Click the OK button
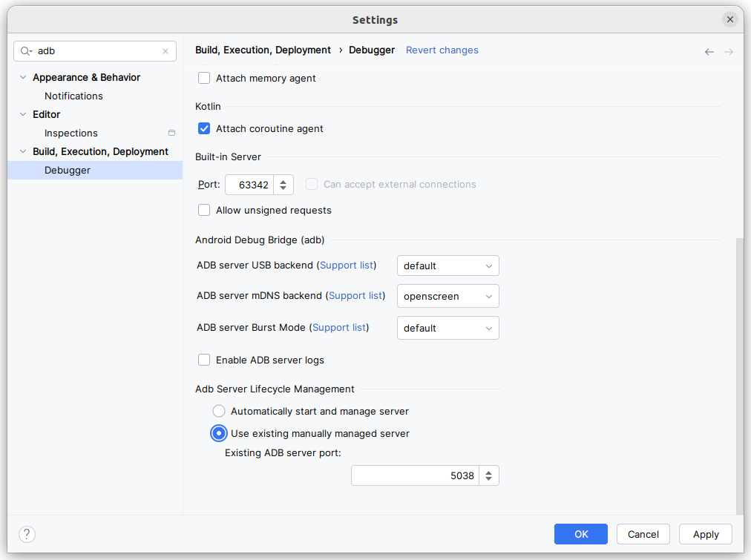The width and height of the screenshot is (751, 560). (x=581, y=534)
